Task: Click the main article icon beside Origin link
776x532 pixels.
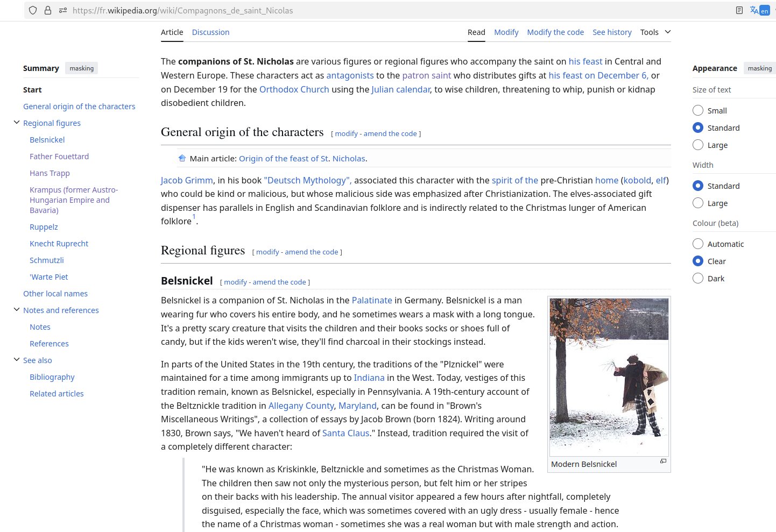Action: pos(182,158)
